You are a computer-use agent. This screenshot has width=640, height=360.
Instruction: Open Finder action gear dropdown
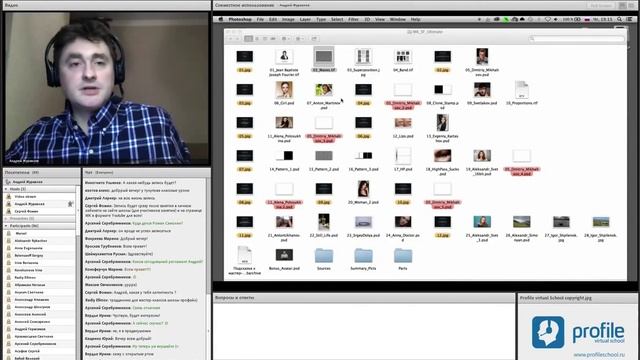300,38
